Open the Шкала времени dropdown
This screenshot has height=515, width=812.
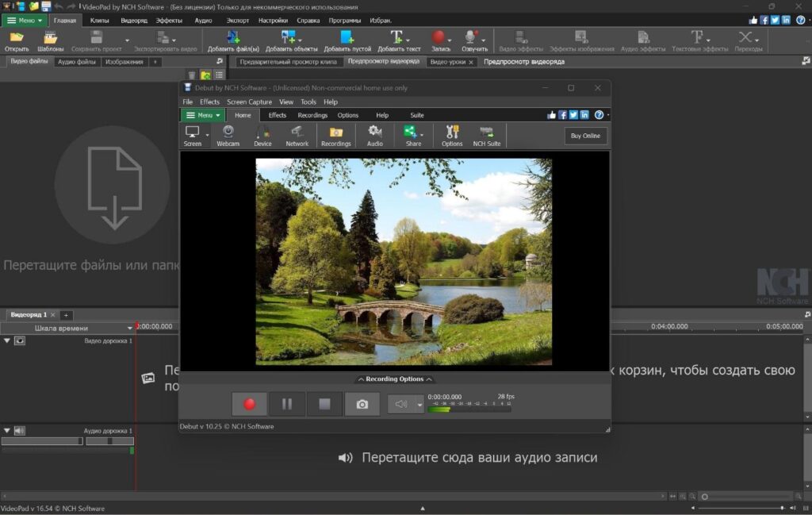[130, 328]
